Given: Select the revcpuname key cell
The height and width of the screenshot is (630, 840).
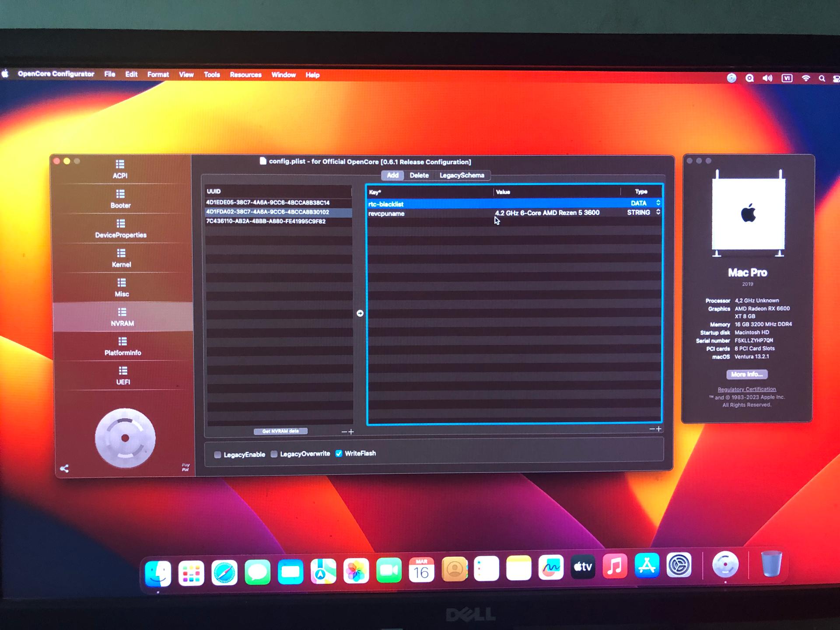Looking at the screenshot, I should coord(386,213).
